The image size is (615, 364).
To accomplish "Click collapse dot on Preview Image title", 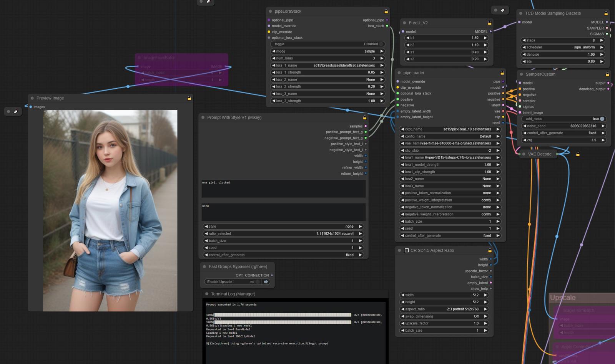I will click(x=32, y=98).
